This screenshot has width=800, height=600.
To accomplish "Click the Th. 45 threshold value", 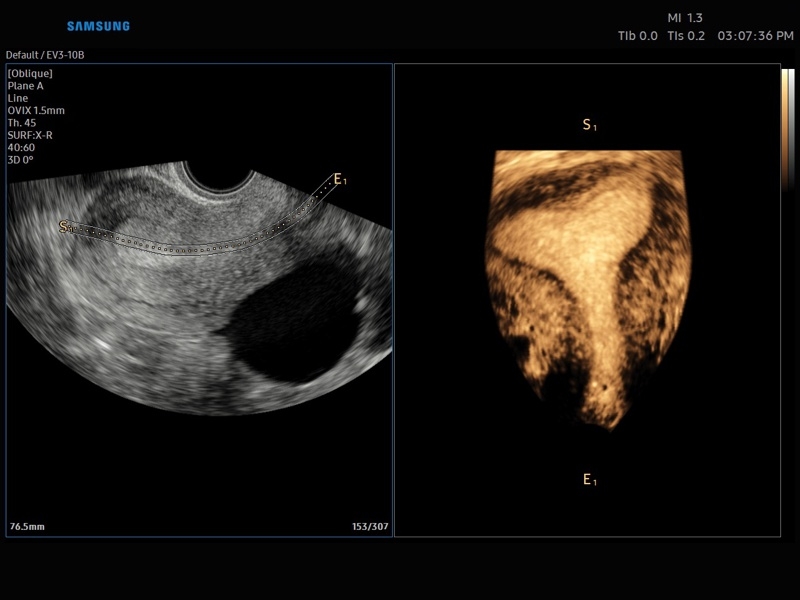I will coord(22,123).
